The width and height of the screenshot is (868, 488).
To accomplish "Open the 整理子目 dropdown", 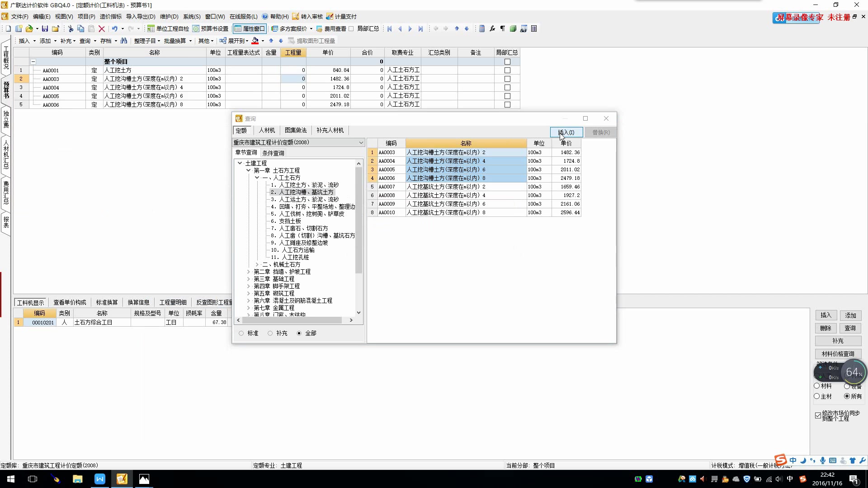I will pos(147,41).
